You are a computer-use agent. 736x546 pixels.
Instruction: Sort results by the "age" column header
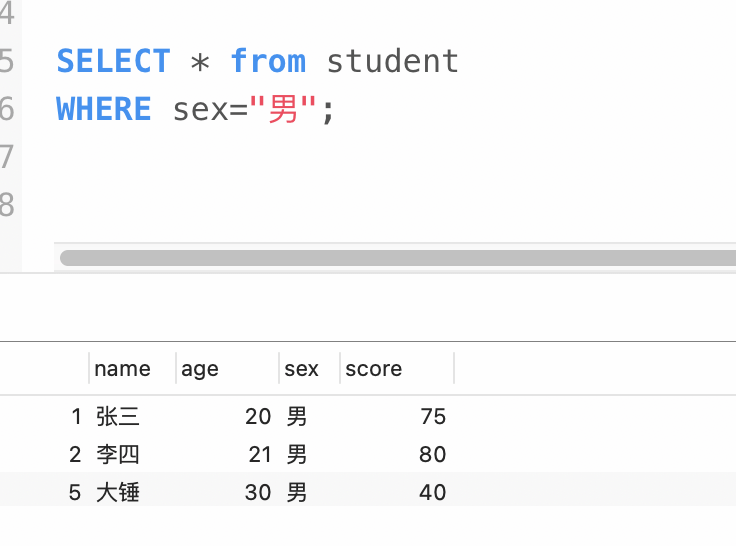point(200,369)
